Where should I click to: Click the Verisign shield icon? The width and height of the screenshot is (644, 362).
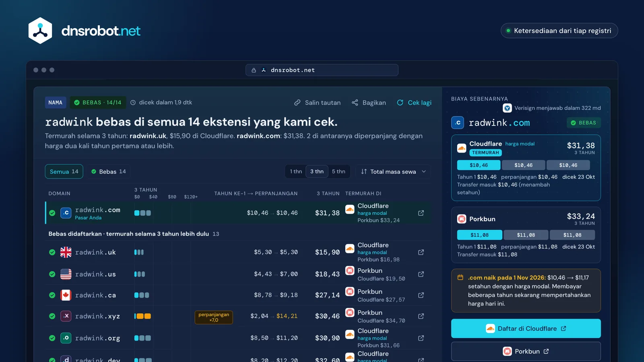pyautogui.click(x=507, y=108)
